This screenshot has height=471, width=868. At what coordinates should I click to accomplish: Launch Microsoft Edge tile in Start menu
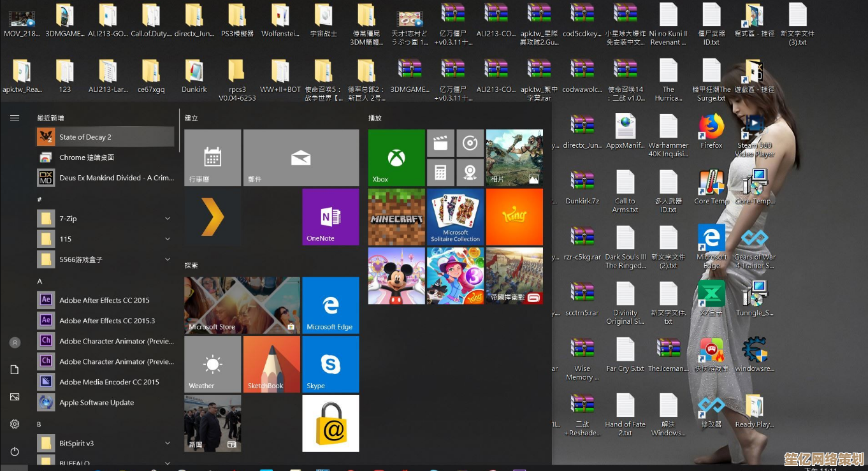click(x=330, y=305)
